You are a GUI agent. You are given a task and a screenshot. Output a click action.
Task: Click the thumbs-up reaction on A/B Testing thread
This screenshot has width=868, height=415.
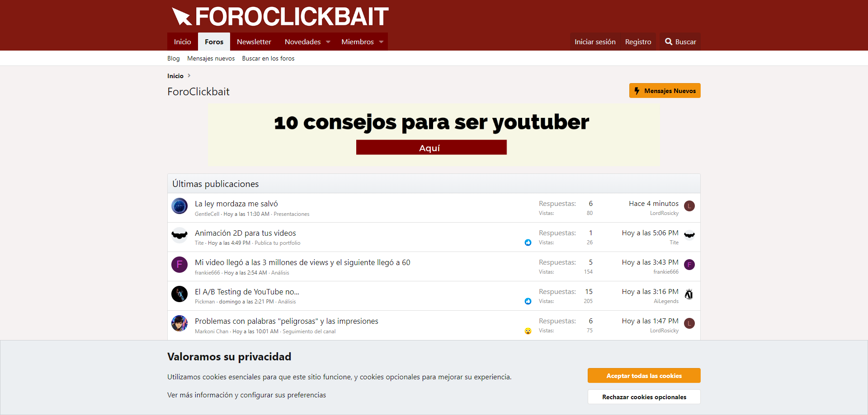(x=528, y=301)
